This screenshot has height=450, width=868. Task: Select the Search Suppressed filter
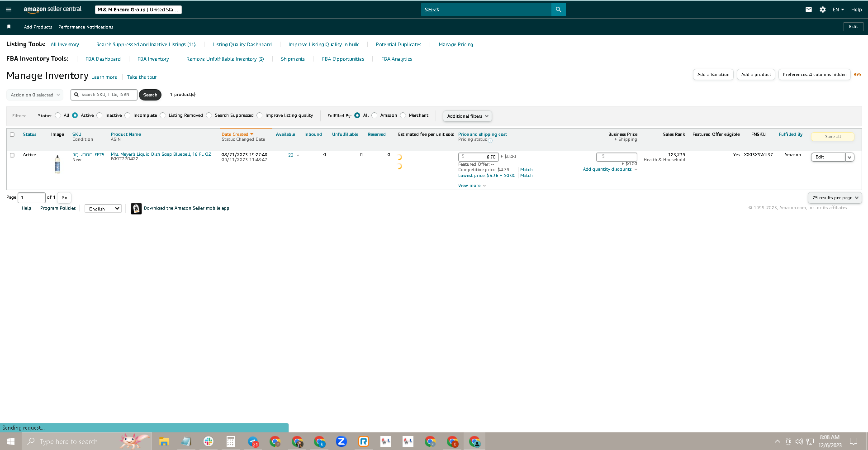209,115
